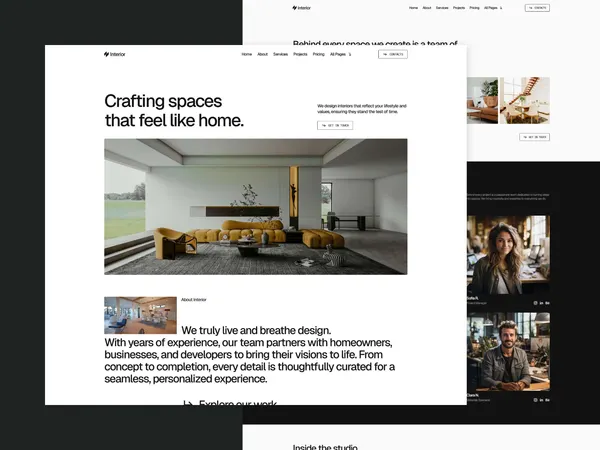This screenshot has width=600, height=450.
Task: Open Instagram icon under the bearded man's photo
Action: tap(535, 400)
